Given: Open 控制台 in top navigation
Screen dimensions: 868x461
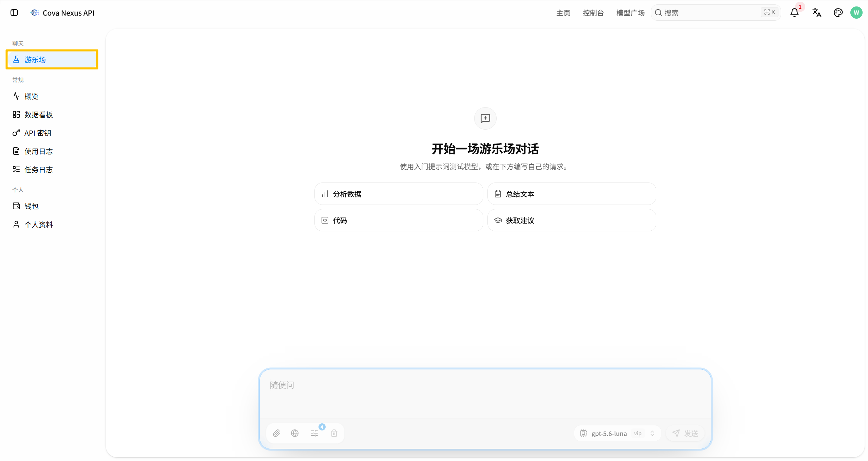Looking at the screenshot, I should click(593, 13).
